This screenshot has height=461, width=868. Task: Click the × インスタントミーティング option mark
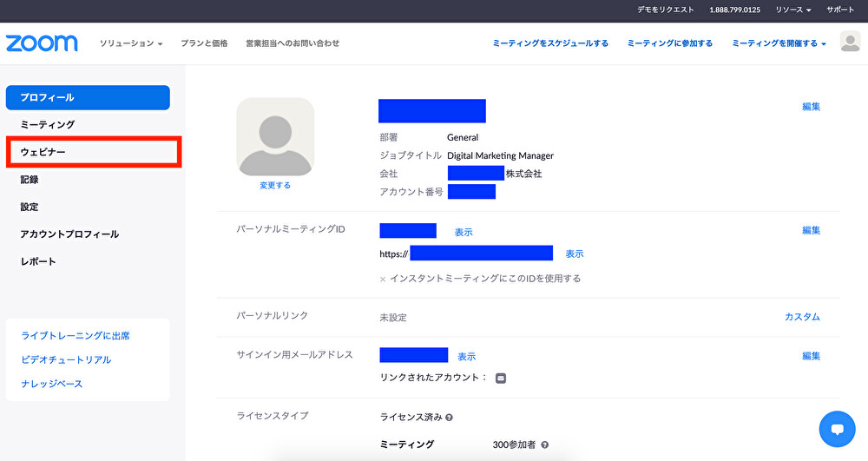click(383, 280)
